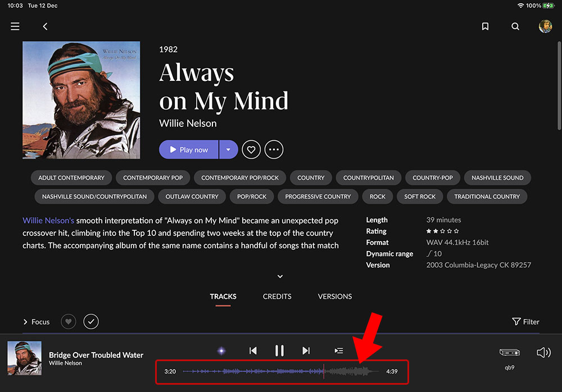Toggle the checkmark selection circle
The height and width of the screenshot is (392, 562).
(91, 322)
